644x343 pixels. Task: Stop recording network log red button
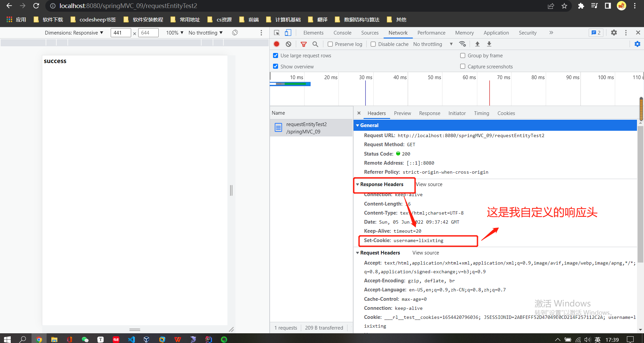277,44
